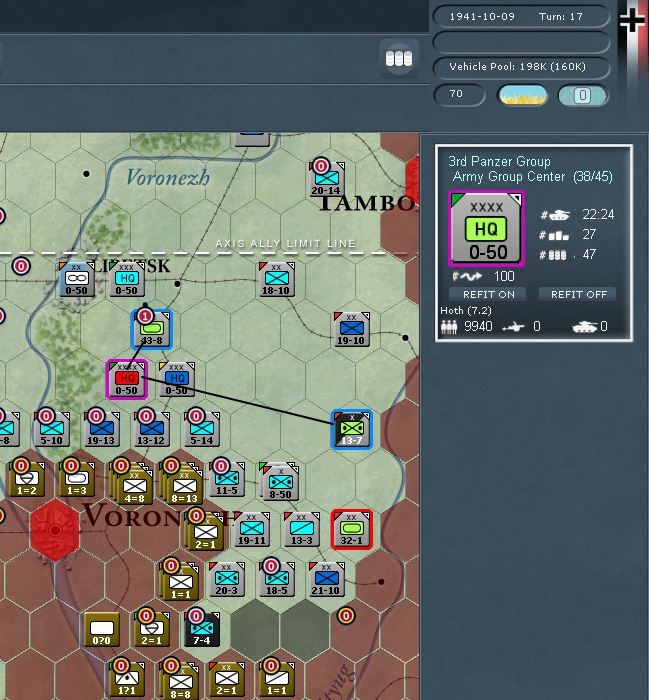Select the 8-50 brigade counter
Screen dimensions: 649x700
tap(280, 482)
